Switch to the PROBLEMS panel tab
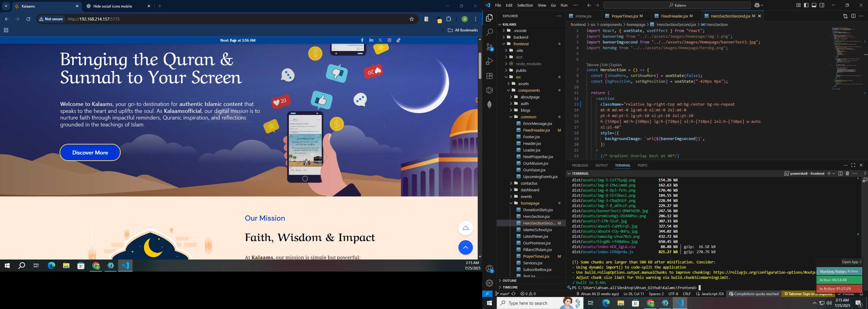This screenshot has height=309, width=868. click(580, 165)
